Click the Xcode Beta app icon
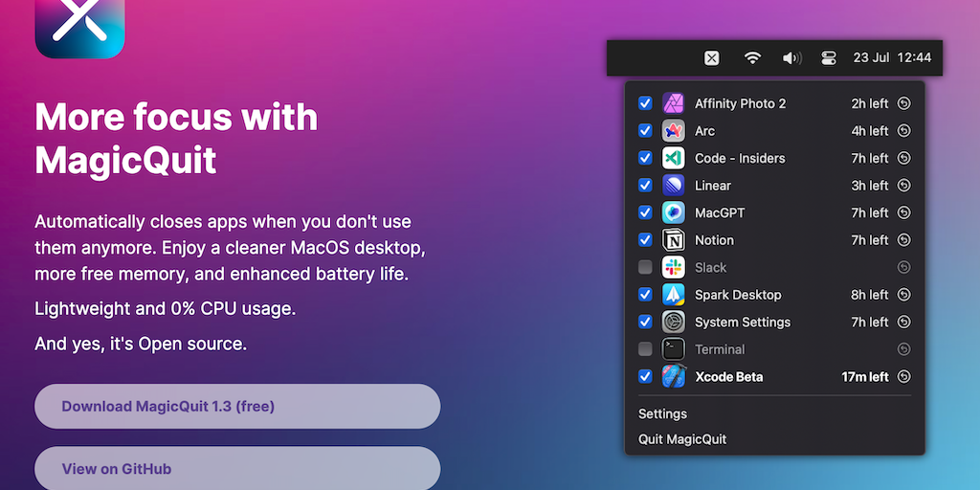Screen dimensions: 980x490 coord(674,376)
